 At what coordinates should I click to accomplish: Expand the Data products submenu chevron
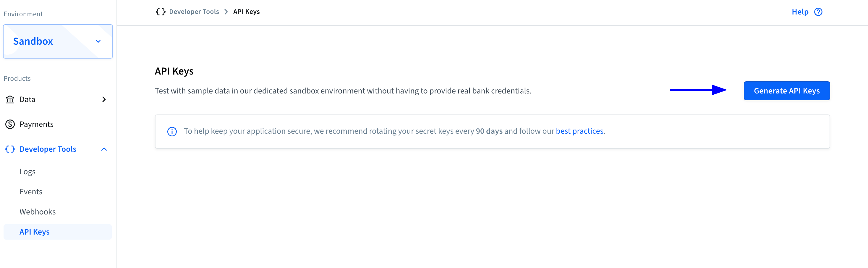tap(104, 99)
